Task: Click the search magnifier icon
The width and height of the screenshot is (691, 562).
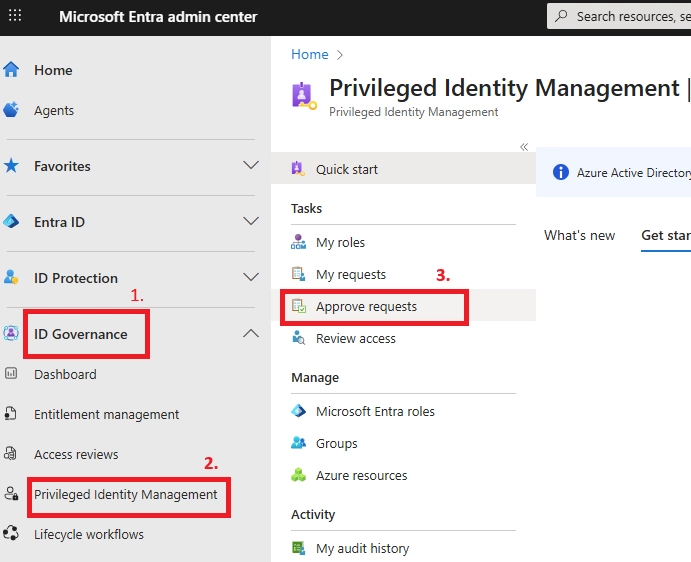Action: 561,16
